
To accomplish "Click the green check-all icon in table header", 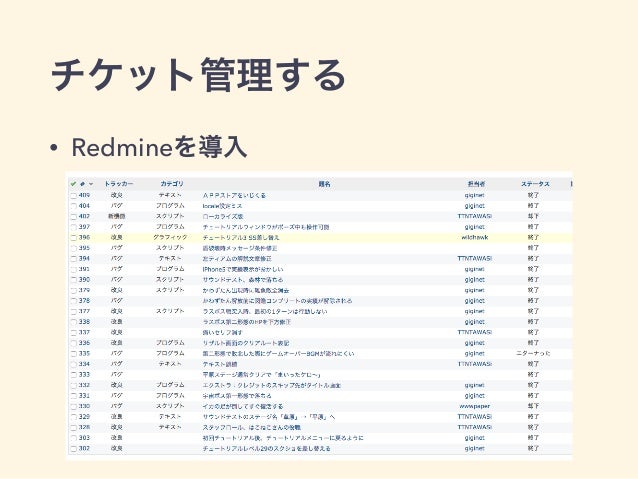I will (x=73, y=184).
